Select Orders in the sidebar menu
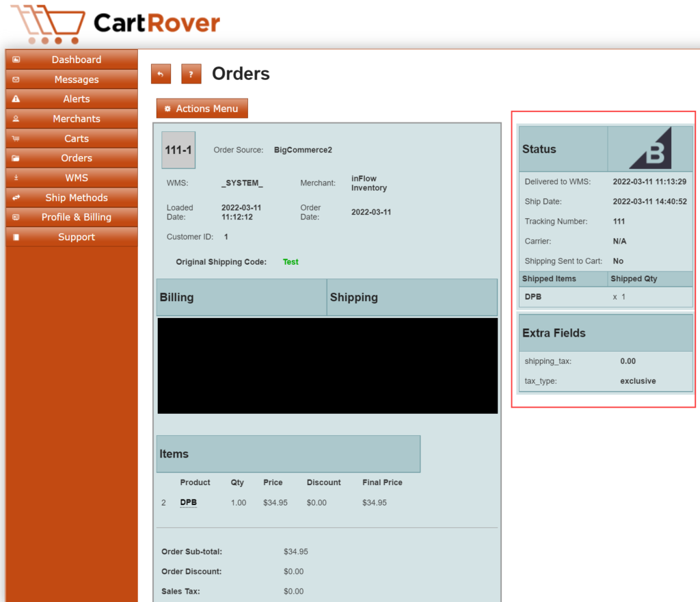This screenshot has height=602, width=700. (x=71, y=158)
